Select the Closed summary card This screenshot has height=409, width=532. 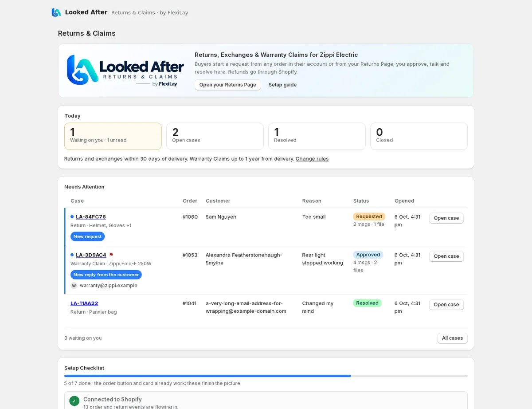pos(419,136)
